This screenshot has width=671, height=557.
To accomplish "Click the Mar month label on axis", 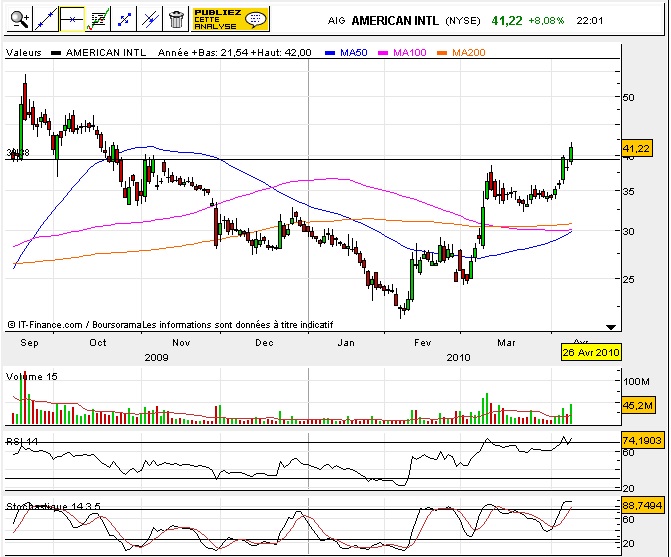I will [506, 343].
